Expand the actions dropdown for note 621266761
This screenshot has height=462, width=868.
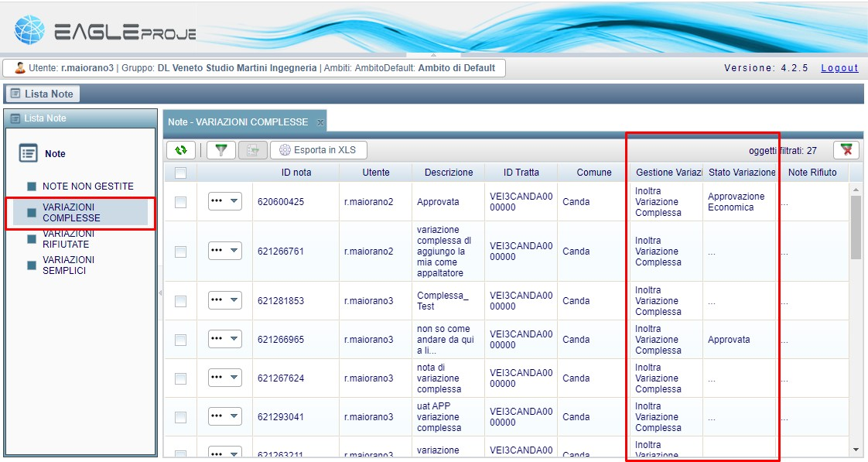coord(225,251)
